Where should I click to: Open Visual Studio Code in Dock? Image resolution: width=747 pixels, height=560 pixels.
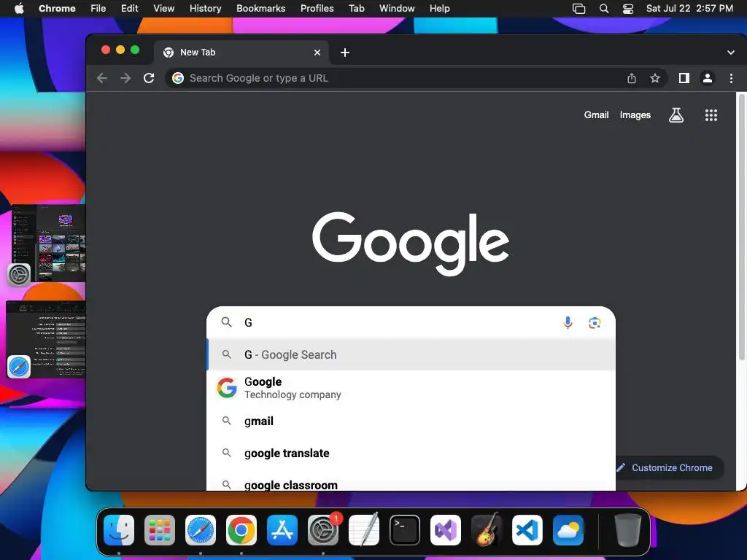point(527,530)
